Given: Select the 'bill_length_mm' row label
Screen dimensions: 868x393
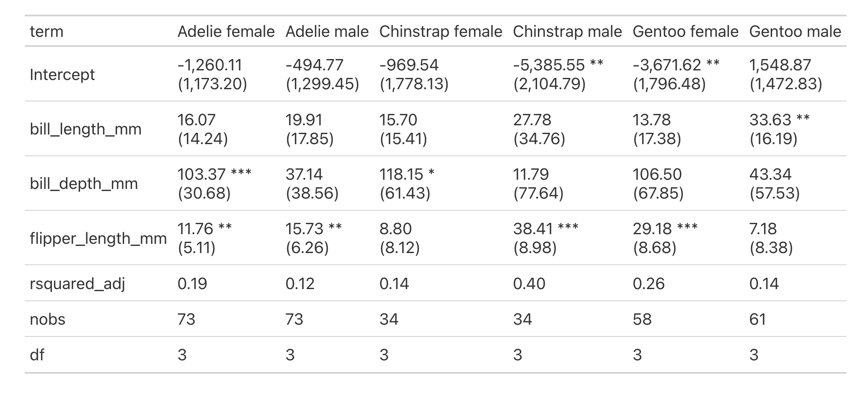Looking at the screenshot, I should click(85, 129).
